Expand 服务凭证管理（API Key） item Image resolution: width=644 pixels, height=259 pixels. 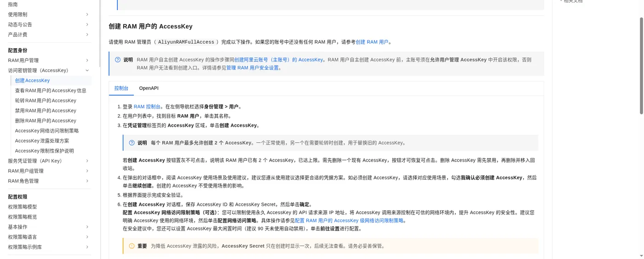pos(87,161)
